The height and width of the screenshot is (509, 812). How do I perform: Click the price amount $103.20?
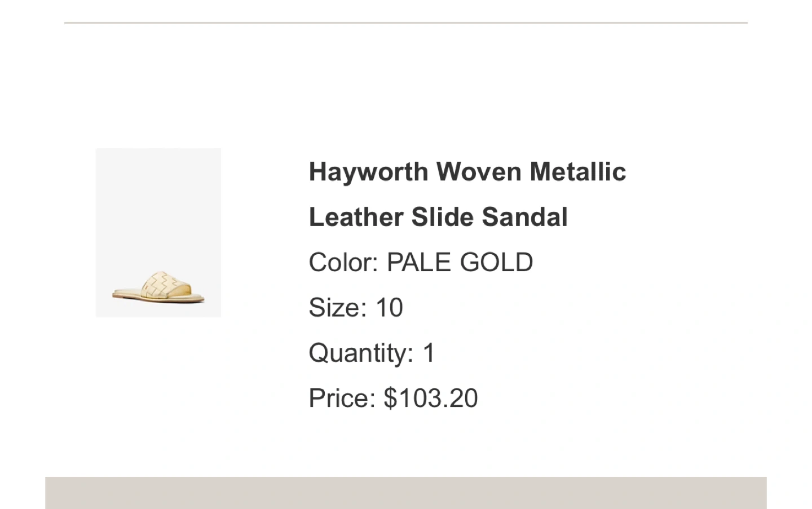[x=431, y=399]
